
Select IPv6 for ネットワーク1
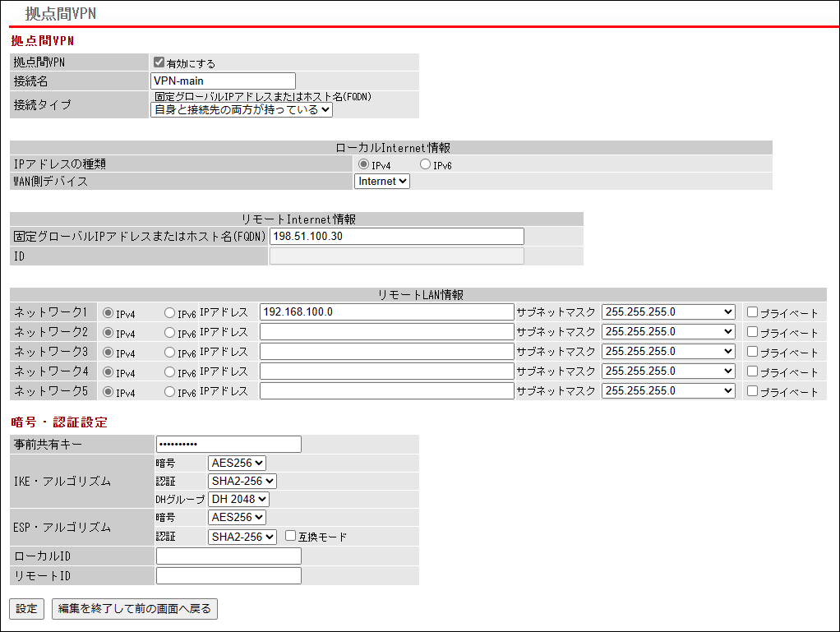click(170, 313)
